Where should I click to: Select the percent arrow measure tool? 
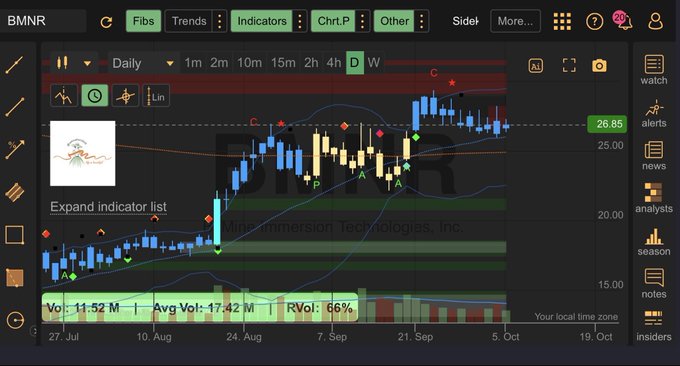15,150
